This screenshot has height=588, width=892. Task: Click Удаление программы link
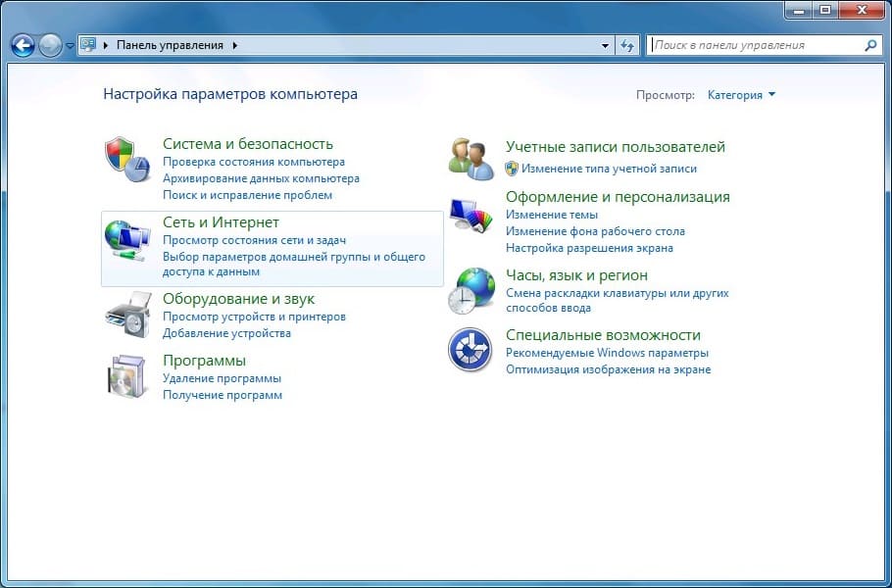click(222, 378)
